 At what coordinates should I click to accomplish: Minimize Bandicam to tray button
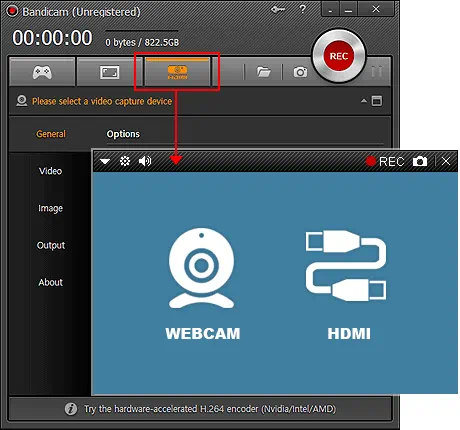[330, 9]
